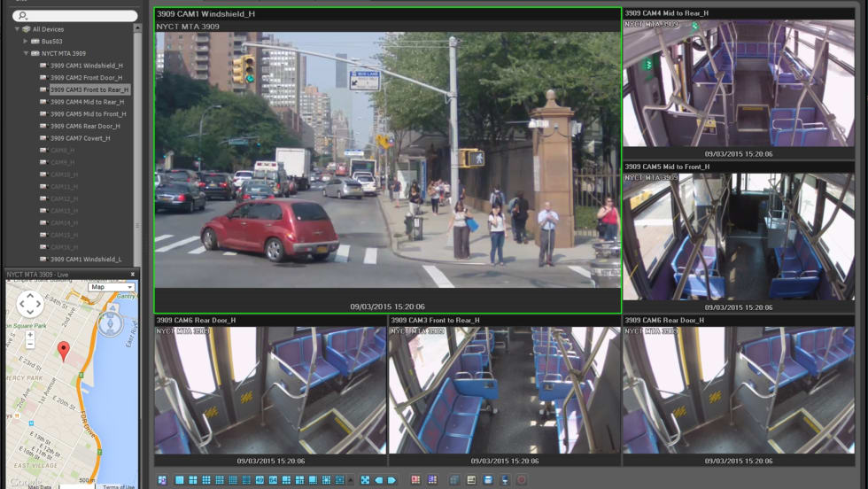The width and height of the screenshot is (868, 489).
Task: Go to next camera page arrow
Action: 391,480
